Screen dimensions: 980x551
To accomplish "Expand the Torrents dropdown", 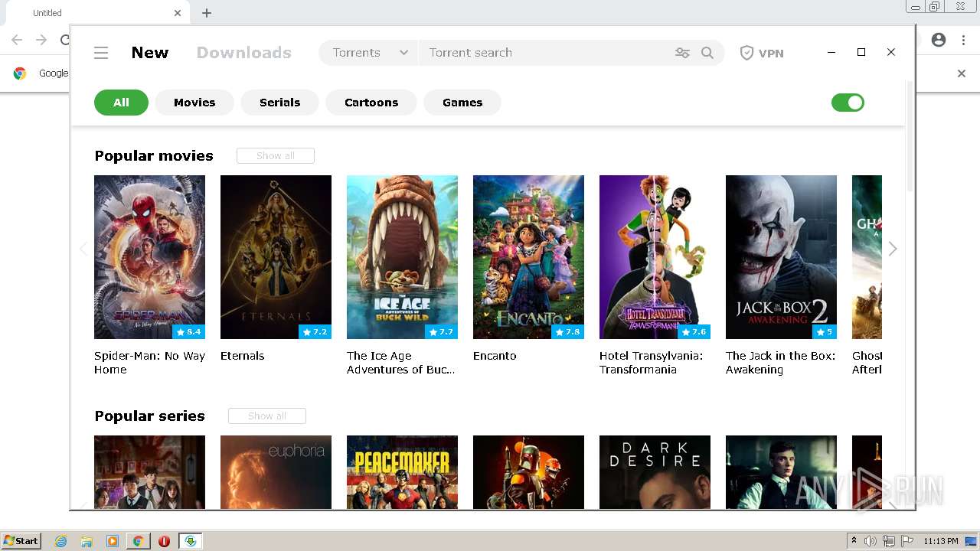I will 369,53.
